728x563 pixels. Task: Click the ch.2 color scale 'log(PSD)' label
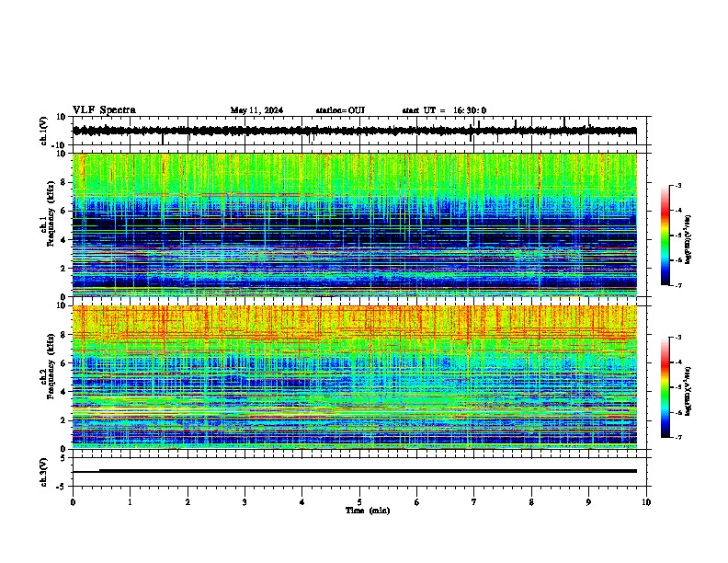pyautogui.click(x=688, y=391)
